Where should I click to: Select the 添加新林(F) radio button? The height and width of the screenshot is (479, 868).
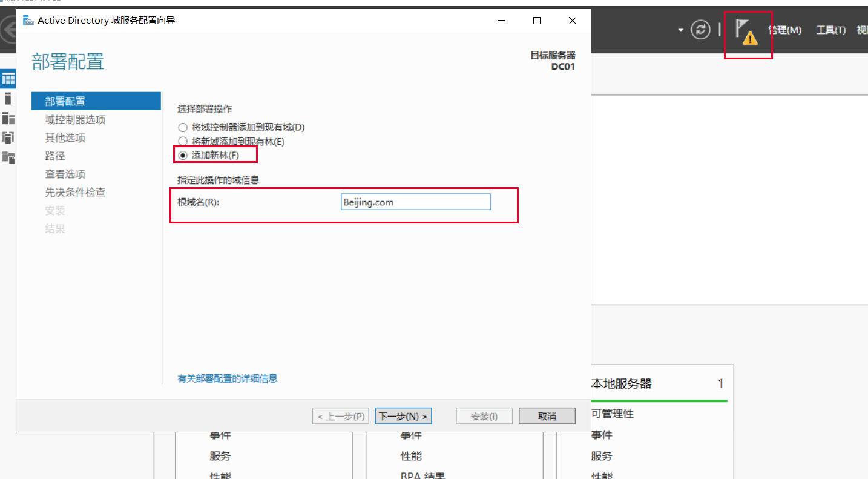click(183, 156)
